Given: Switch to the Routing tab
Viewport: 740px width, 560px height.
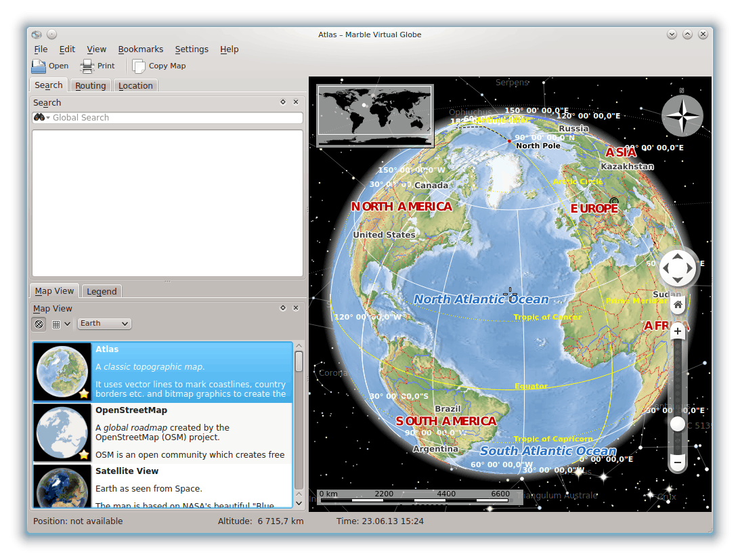Looking at the screenshot, I should [x=91, y=85].
